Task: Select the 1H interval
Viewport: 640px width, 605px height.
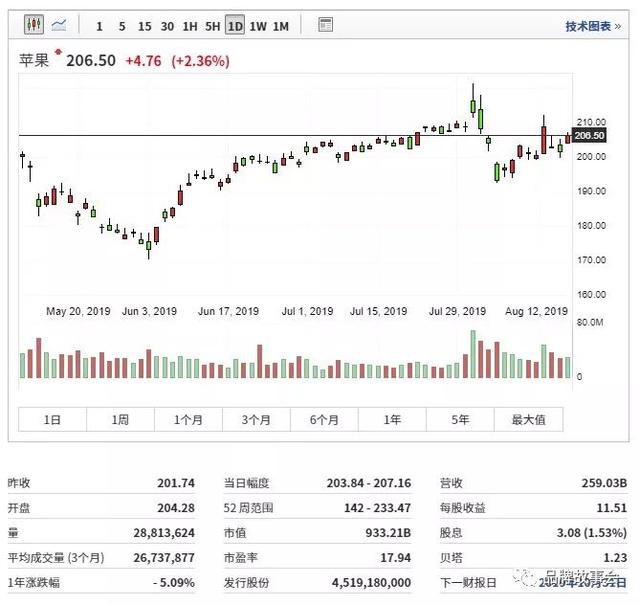Action: (x=190, y=27)
